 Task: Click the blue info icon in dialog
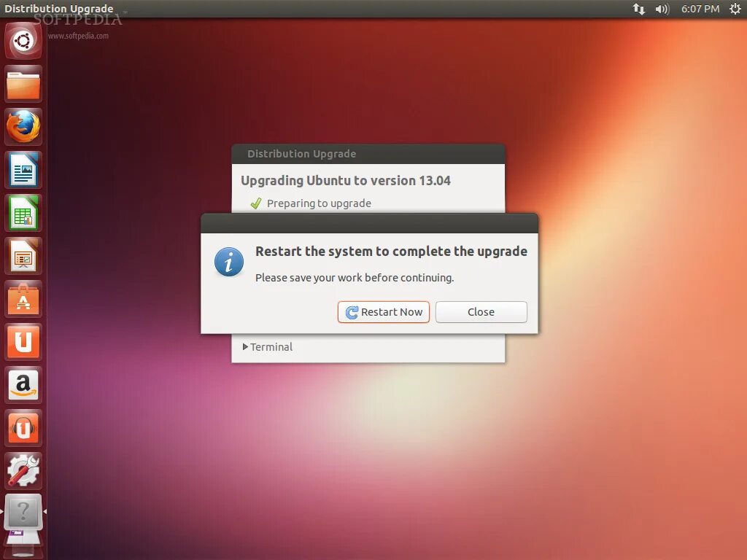point(229,262)
